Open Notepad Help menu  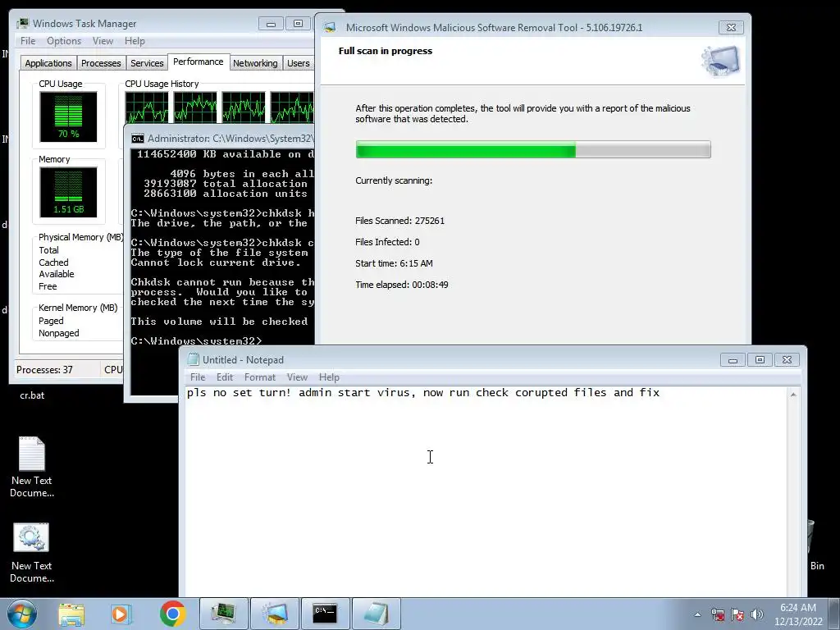click(329, 377)
